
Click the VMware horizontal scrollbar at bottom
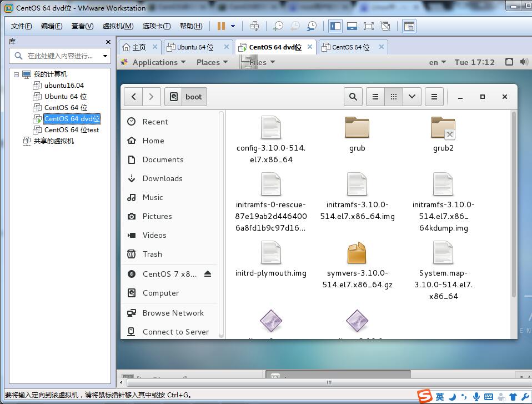pyautogui.click(x=328, y=383)
